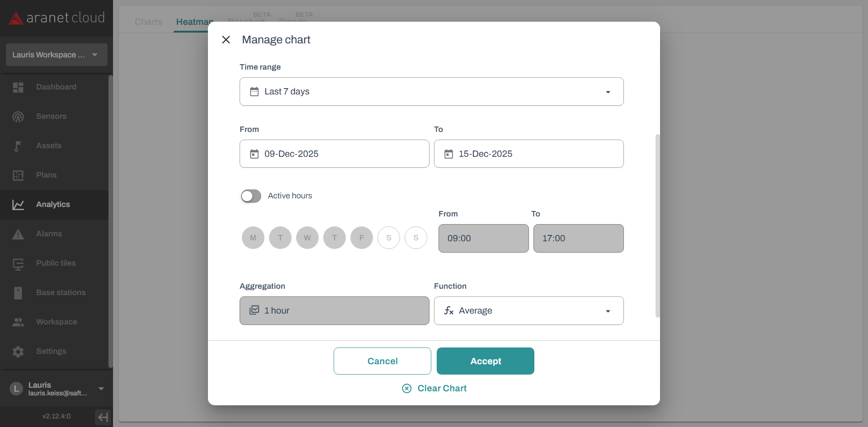
Task: Open the Time range dropdown
Action: (x=431, y=92)
